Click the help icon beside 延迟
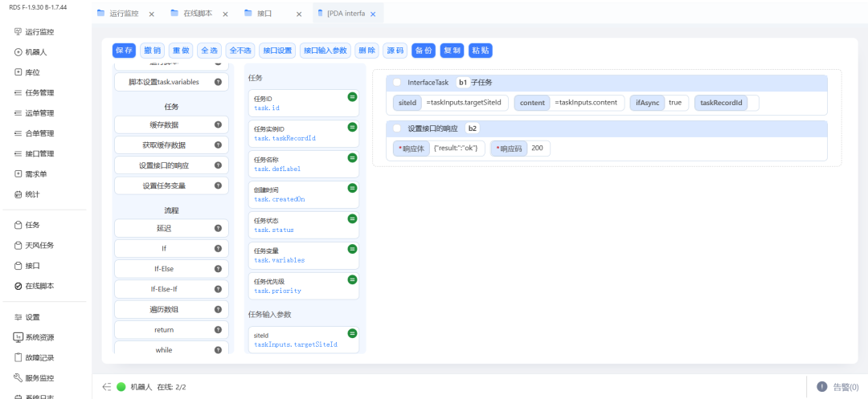Viewport: 868px width, 399px height. tap(218, 228)
